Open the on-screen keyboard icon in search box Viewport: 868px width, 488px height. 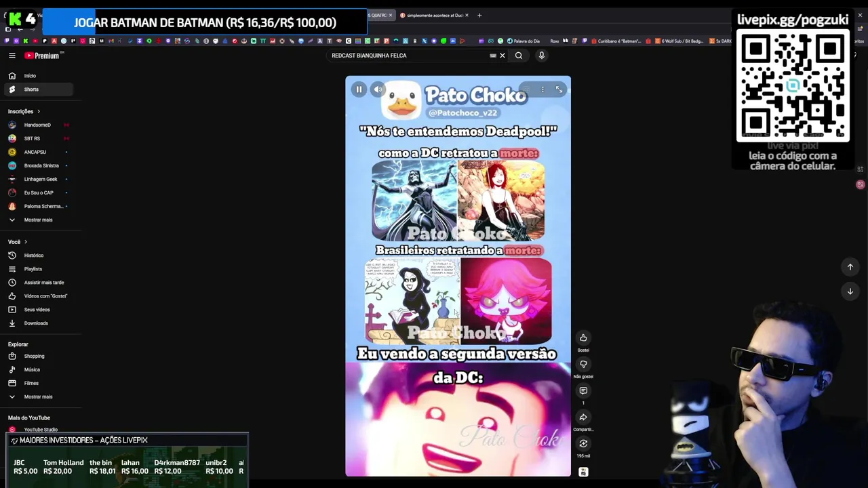493,56
